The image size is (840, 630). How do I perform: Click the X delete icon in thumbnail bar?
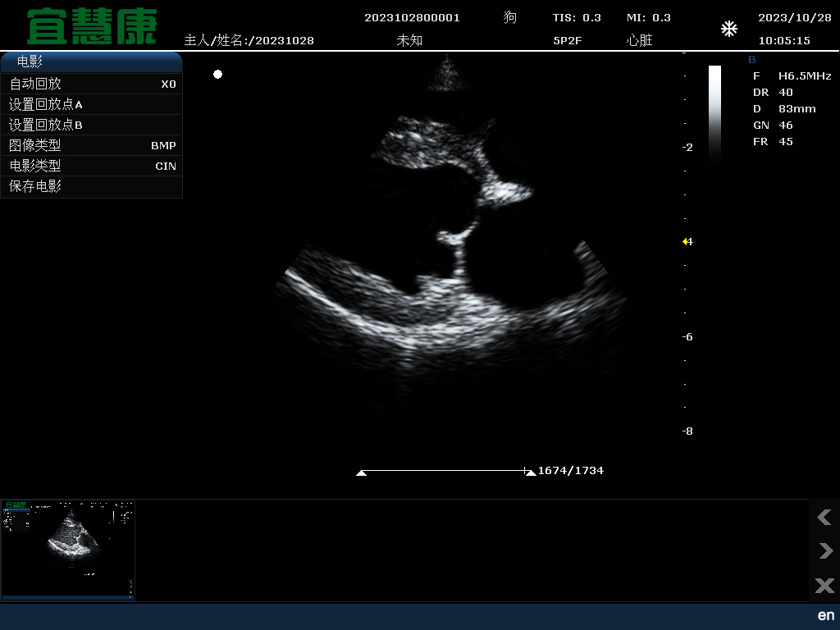click(824, 585)
